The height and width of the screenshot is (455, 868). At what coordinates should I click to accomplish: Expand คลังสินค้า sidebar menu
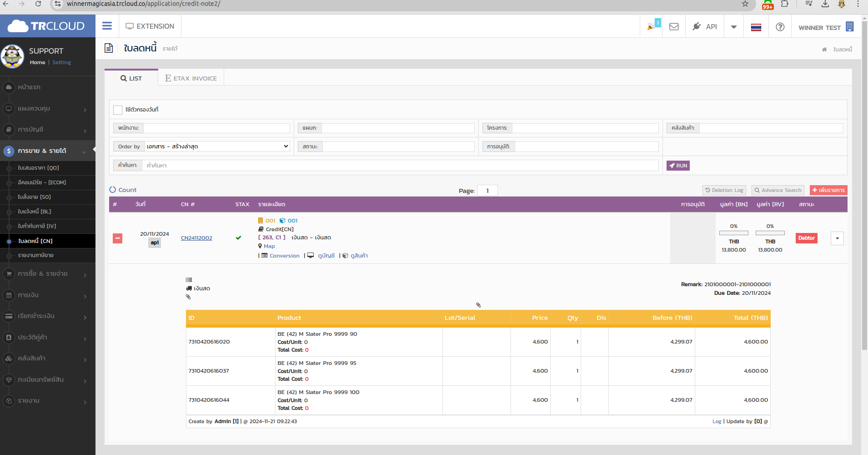click(48, 358)
